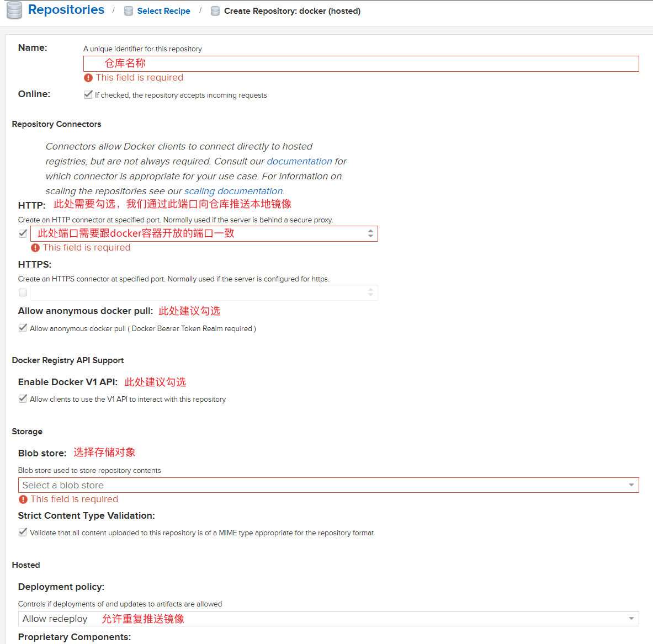The image size is (653, 644).
Task: Open the scaling documentation link
Action: click(233, 191)
